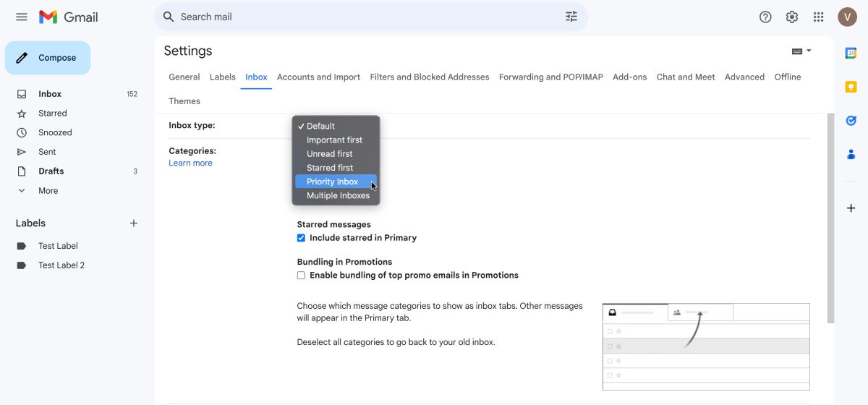Uncheck Include starred in Primary
The width and height of the screenshot is (868, 405).
(x=302, y=238)
